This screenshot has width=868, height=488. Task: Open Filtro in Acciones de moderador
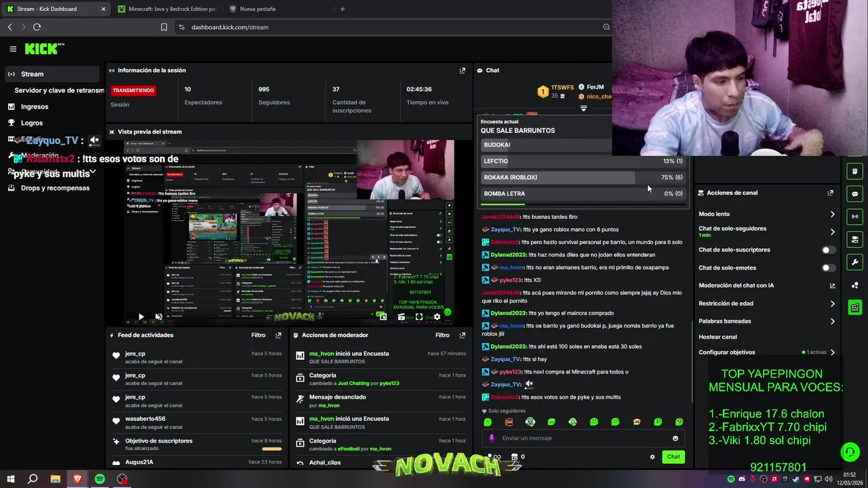[442, 335]
